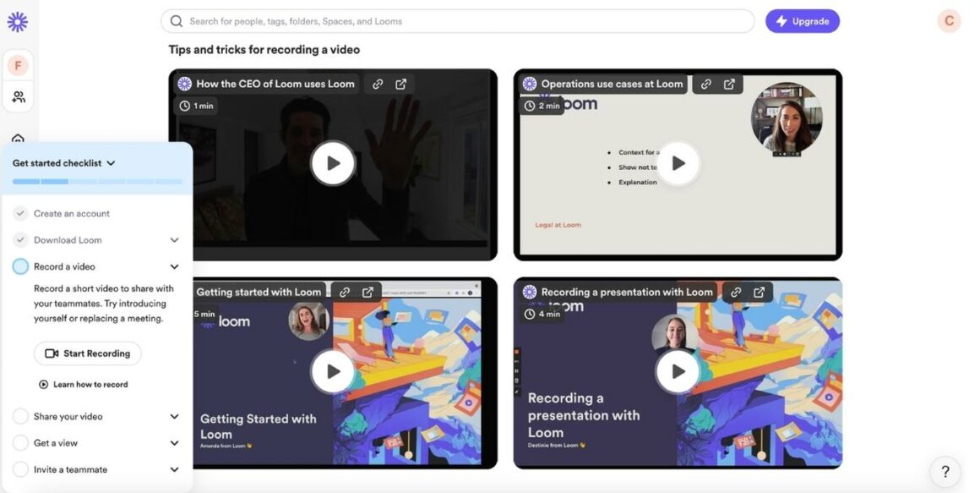Click the Start Recording button

coord(88,353)
